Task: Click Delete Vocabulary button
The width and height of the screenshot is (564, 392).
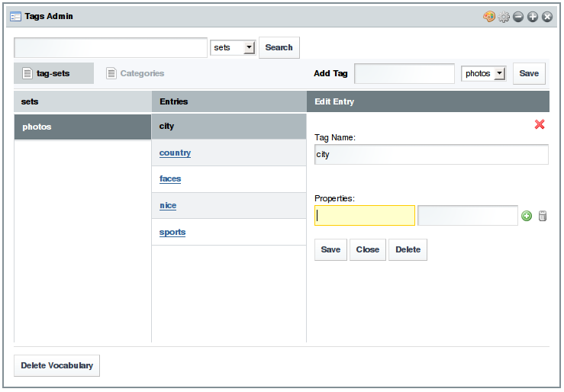Action: pyautogui.click(x=56, y=365)
